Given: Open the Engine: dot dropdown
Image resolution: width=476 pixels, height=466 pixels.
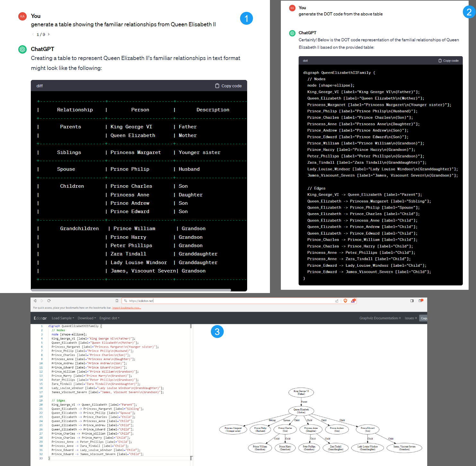Looking at the screenshot, I should tap(109, 318).
